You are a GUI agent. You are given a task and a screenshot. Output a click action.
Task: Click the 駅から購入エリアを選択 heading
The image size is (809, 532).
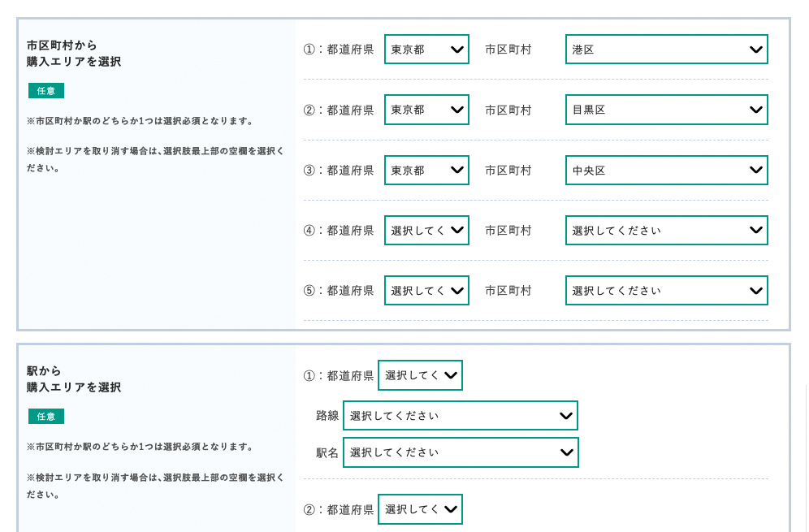click(74, 379)
